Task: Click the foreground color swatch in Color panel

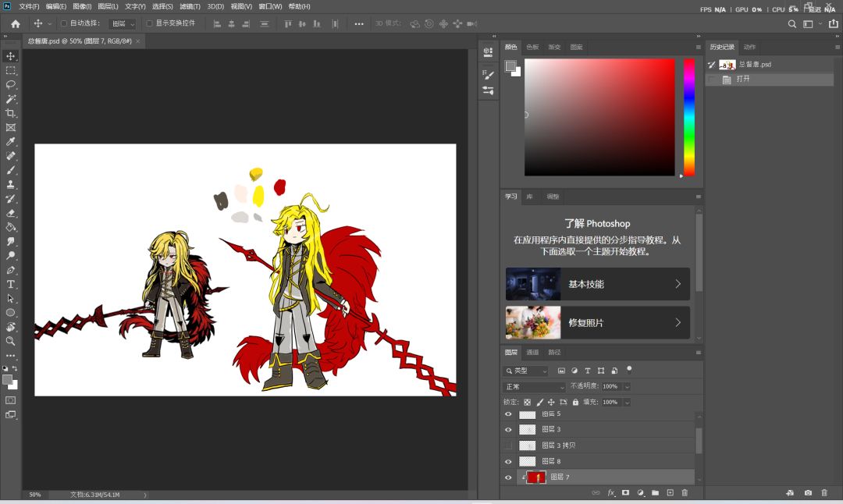Action: tap(510, 66)
